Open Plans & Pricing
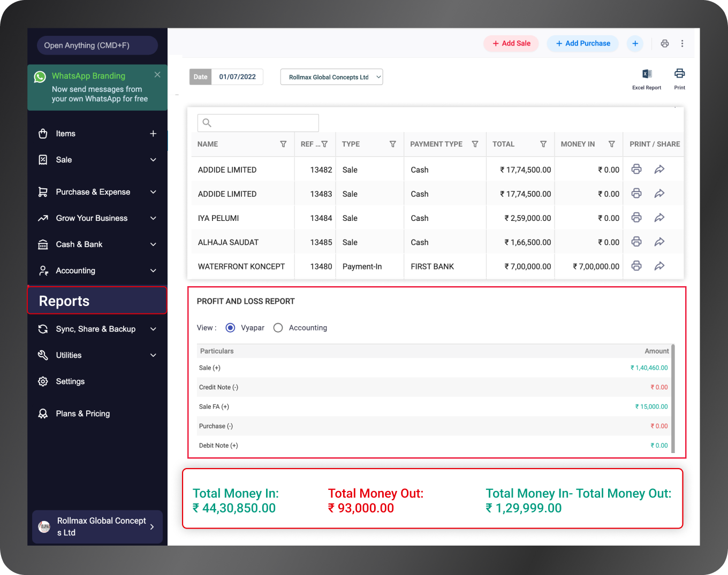 tap(82, 413)
